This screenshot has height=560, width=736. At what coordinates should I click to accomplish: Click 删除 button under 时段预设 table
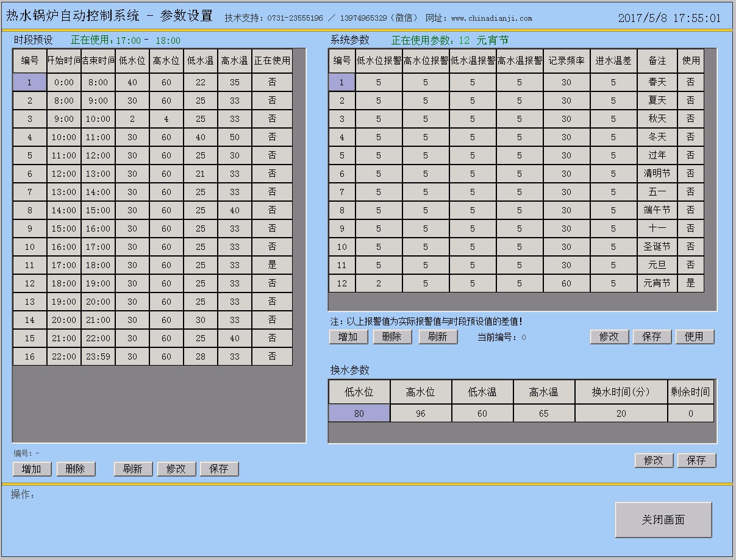(76, 469)
